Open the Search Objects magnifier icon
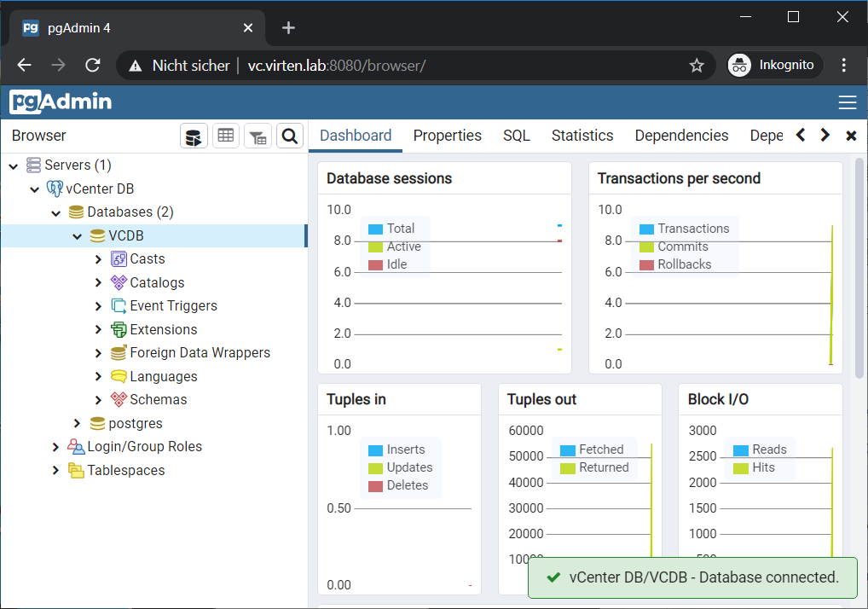Image resolution: width=868 pixels, height=609 pixels. 290,136
